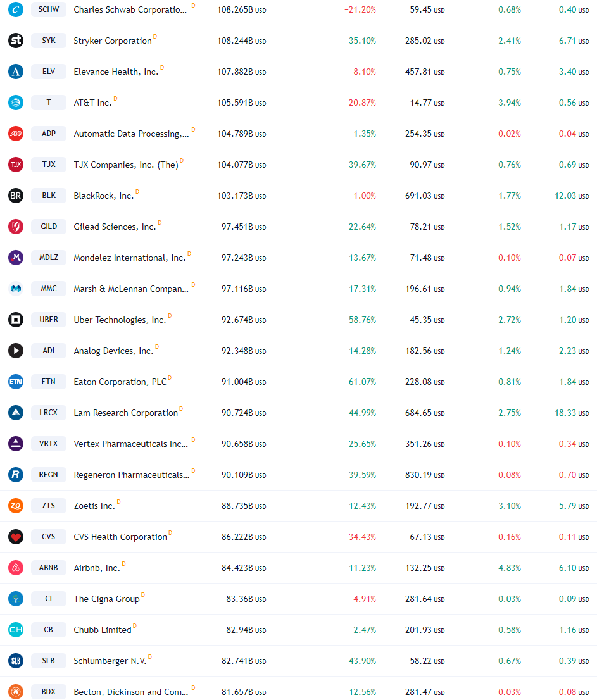The width and height of the screenshot is (597, 700).
Task: Open The Cigna Group company link
Action: [x=107, y=599]
